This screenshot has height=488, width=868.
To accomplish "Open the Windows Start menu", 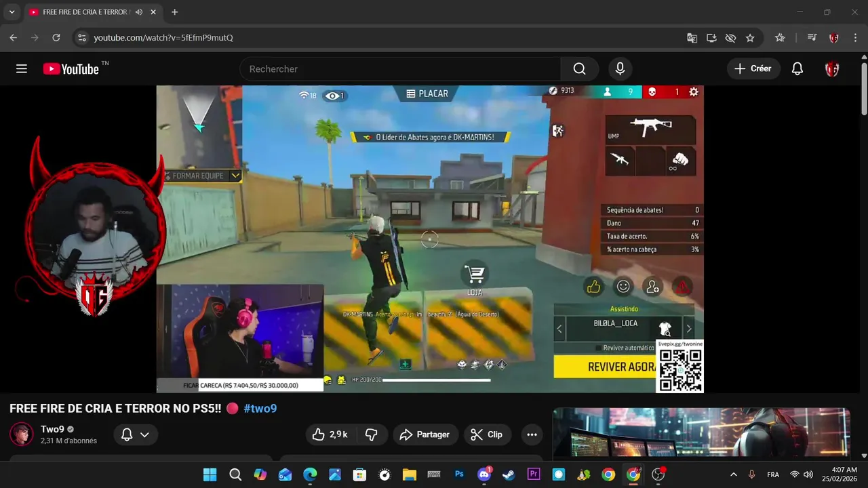I will coord(210,474).
